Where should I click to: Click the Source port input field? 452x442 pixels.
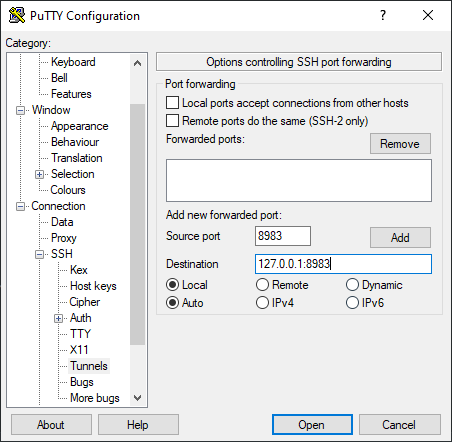click(283, 236)
